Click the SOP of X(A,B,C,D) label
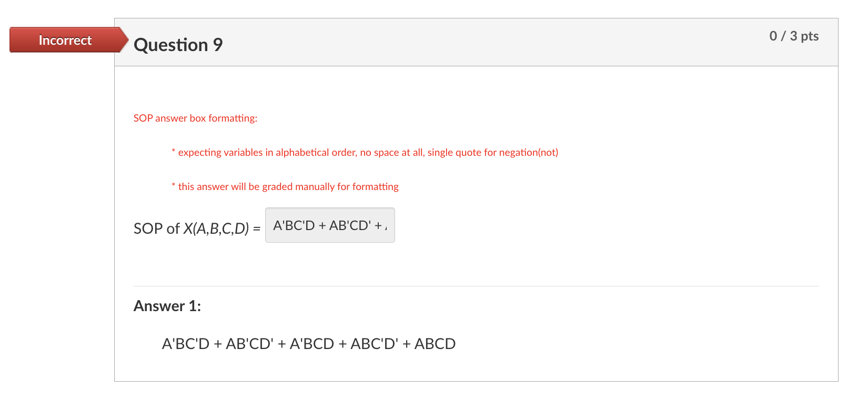Image resolution: width=868 pixels, height=418 pixels. (196, 228)
